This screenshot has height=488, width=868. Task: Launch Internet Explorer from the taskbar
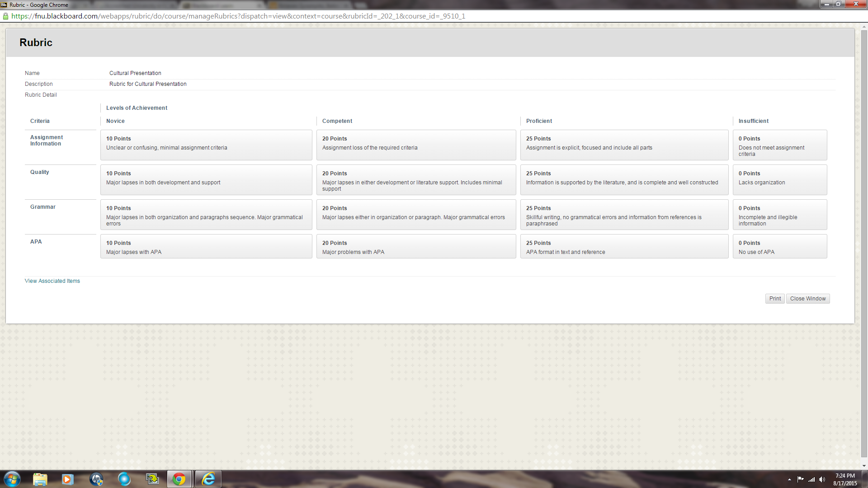pyautogui.click(x=208, y=479)
